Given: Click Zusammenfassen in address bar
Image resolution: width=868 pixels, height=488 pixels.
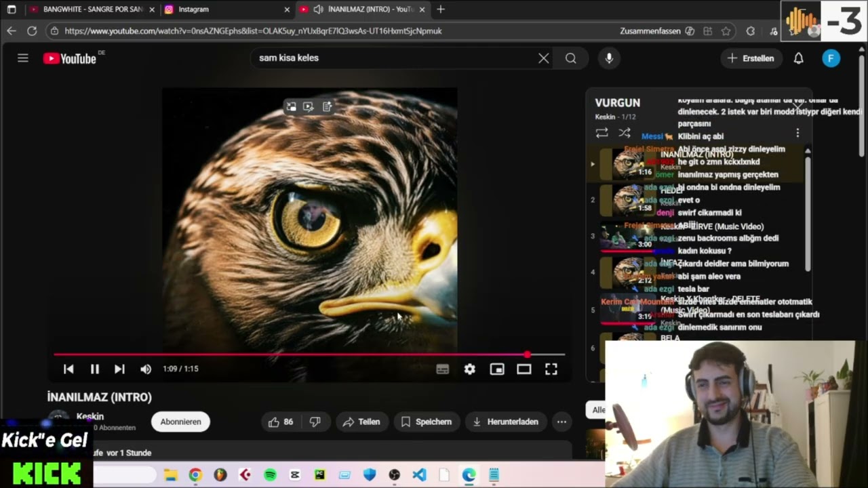Looking at the screenshot, I should 656,31.
